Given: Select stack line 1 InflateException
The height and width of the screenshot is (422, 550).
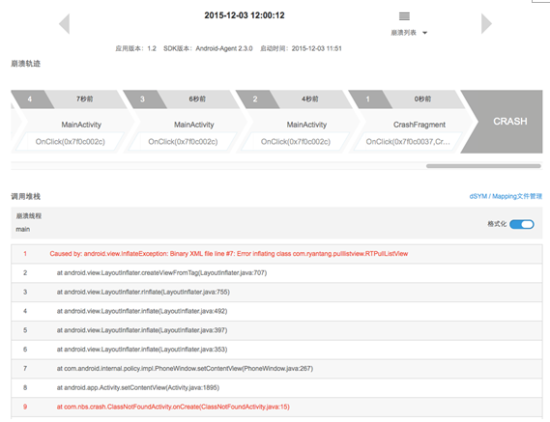Looking at the screenshot, I should pyautogui.click(x=277, y=254).
